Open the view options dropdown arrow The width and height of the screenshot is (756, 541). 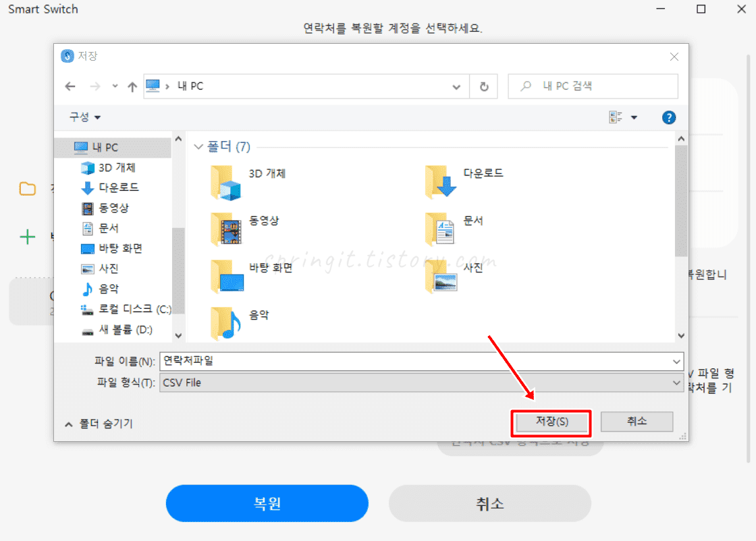634,117
